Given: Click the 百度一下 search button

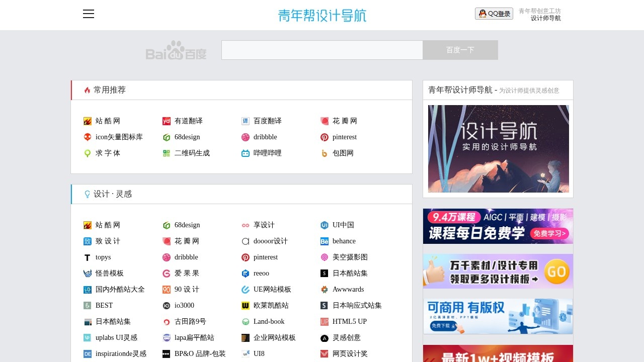Looking at the screenshot, I should coord(460,50).
